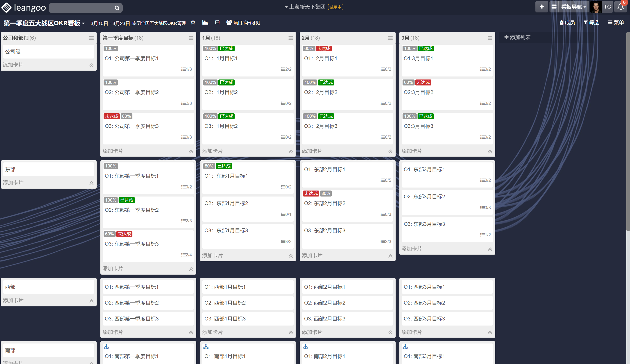Open the 筛选 filter menu
This screenshot has height=364, width=630.
[x=591, y=23]
